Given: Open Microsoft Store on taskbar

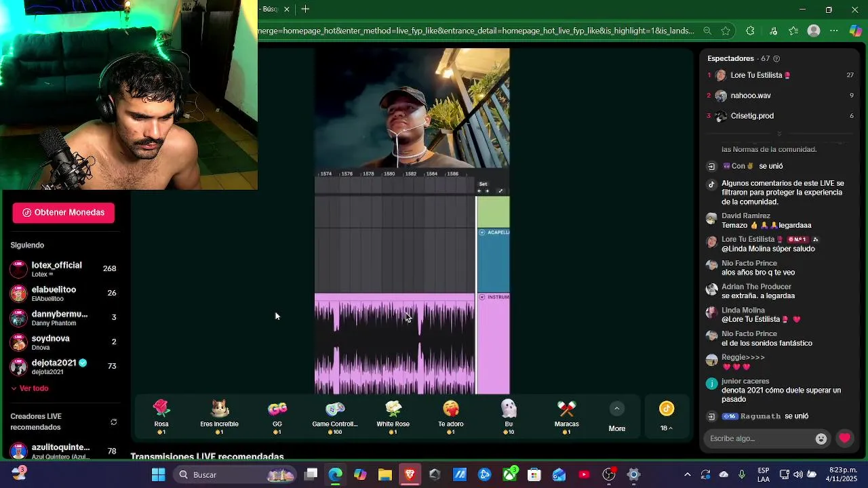Looking at the screenshot, I should [534, 474].
